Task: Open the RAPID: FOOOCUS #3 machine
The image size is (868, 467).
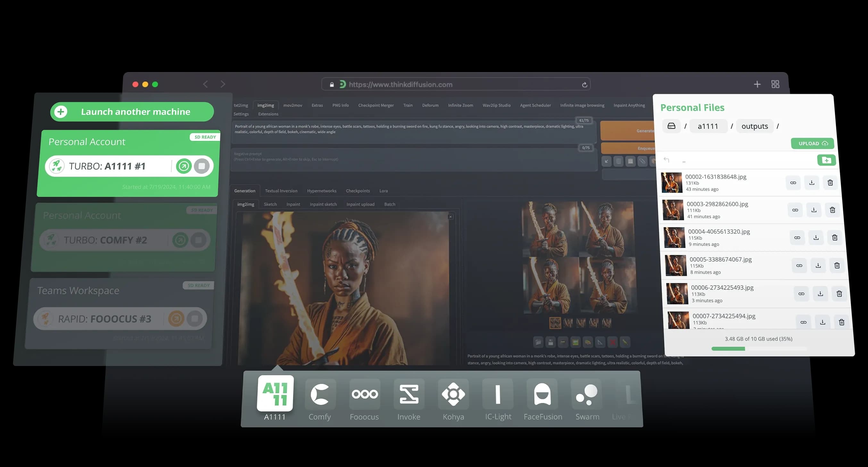Action: click(176, 318)
